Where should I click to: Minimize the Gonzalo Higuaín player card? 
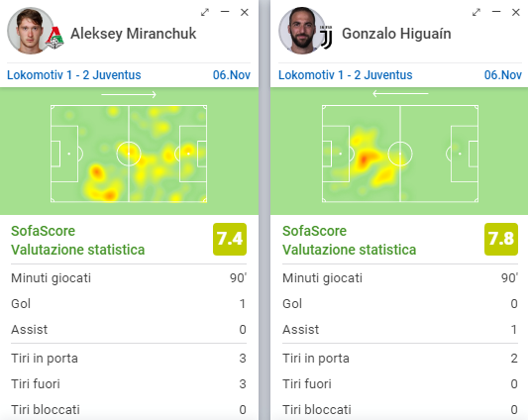point(496,12)
